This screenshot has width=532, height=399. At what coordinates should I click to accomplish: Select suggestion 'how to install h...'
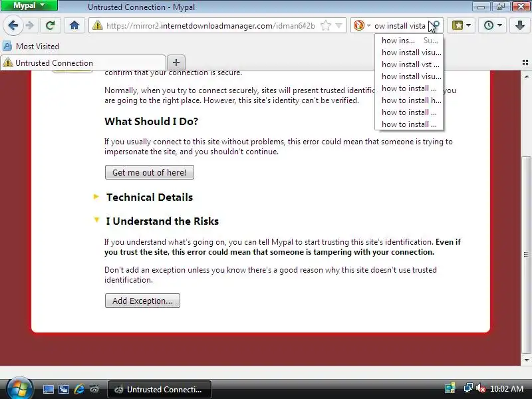click(409, 100)
